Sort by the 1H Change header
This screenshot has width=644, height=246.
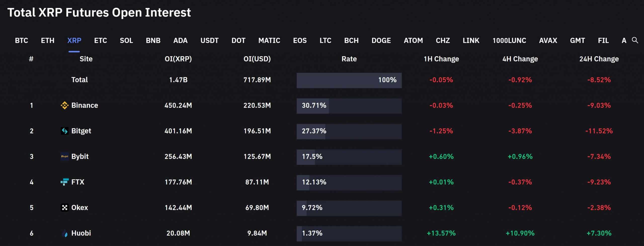[x=441, y=59]
